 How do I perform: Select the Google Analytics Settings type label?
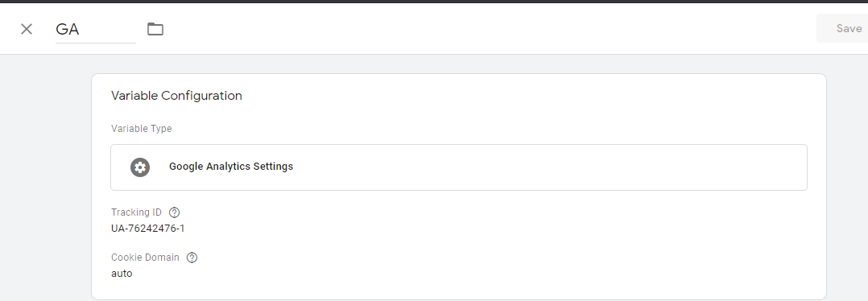click(231, 167)
